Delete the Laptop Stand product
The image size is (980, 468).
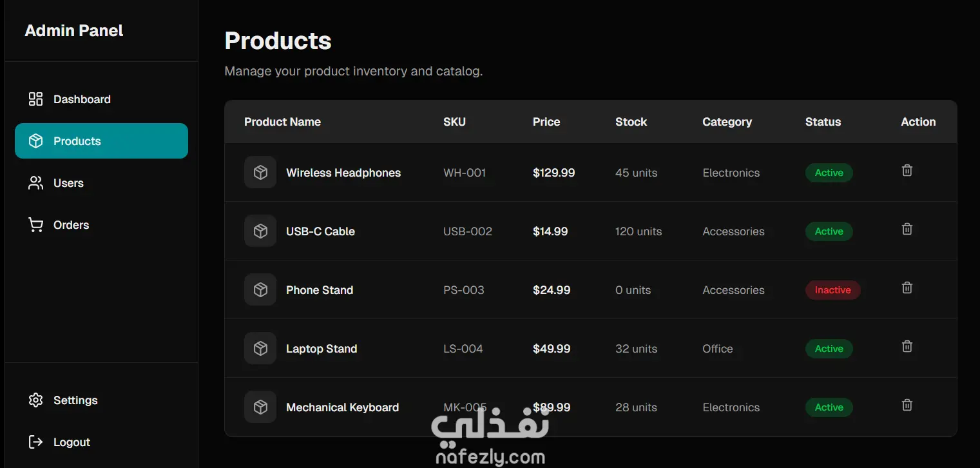click(907, 347)
